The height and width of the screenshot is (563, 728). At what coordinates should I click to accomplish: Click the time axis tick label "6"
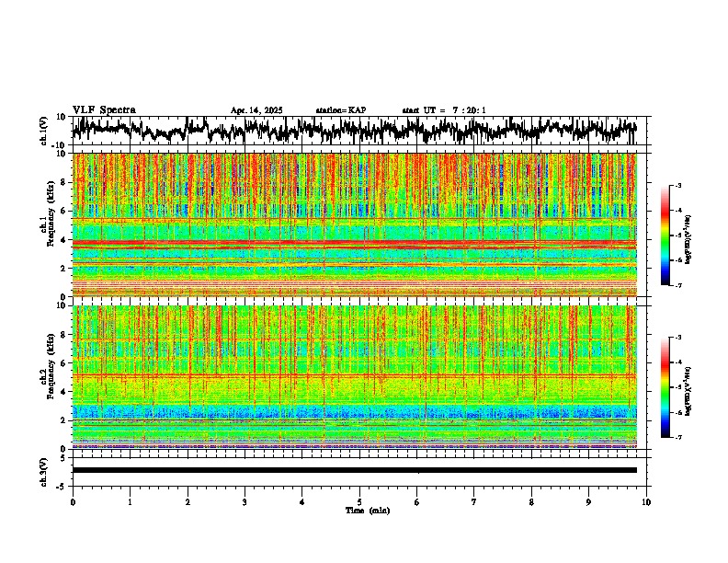click(416, 502)
